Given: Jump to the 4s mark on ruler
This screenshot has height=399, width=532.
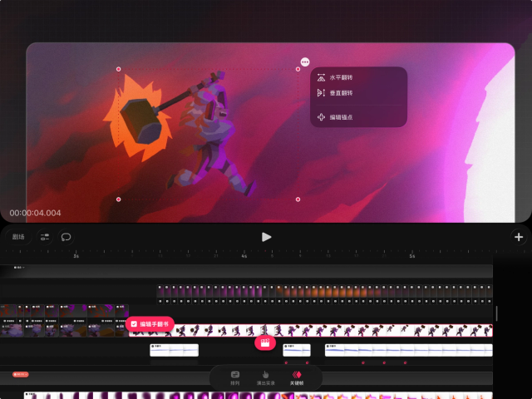Looking at the screenshot, I should [x=244, y=255].
